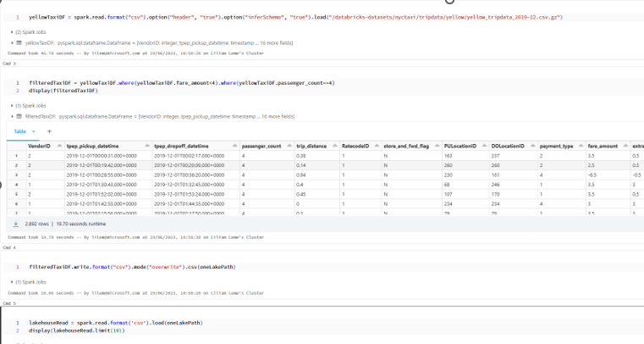Click PULocationID cell 163
The image size is (644, 344).
pyautogui.click(x=448, y=156)
